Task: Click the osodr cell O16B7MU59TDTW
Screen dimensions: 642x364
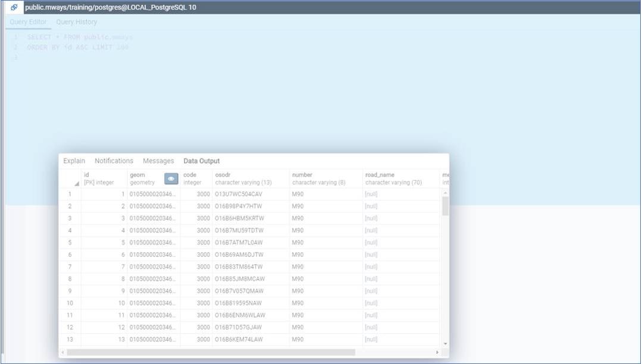Action: pyautogui.click(x=250, y=231)
